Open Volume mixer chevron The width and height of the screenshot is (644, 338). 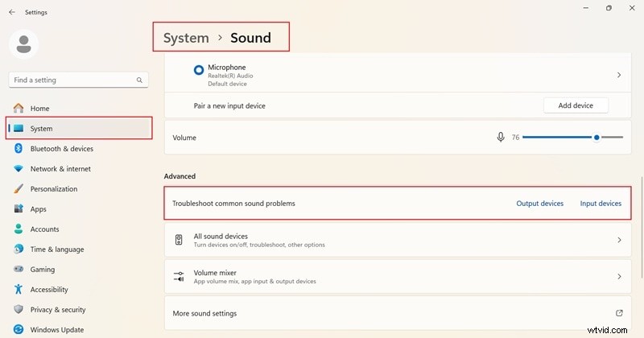coord(619,277)
